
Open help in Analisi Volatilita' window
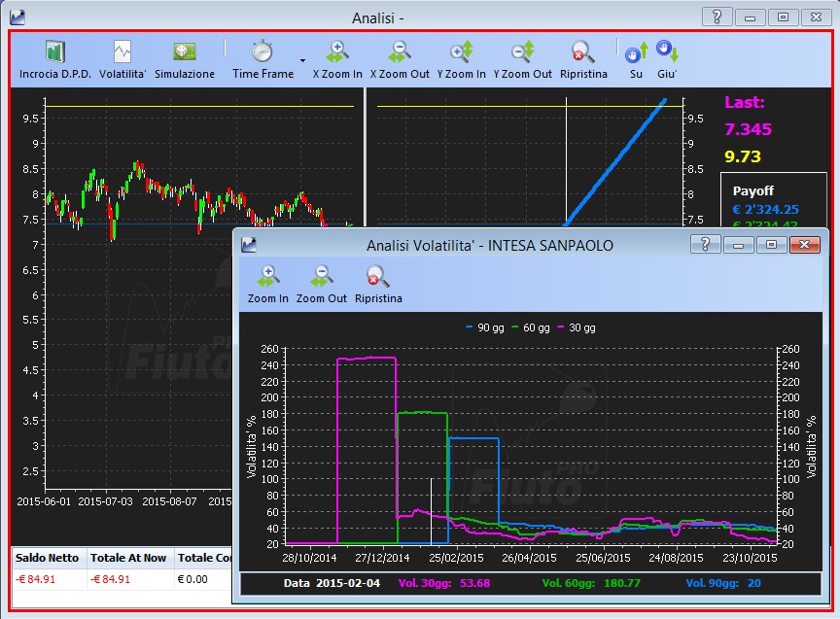pos(705,245)
